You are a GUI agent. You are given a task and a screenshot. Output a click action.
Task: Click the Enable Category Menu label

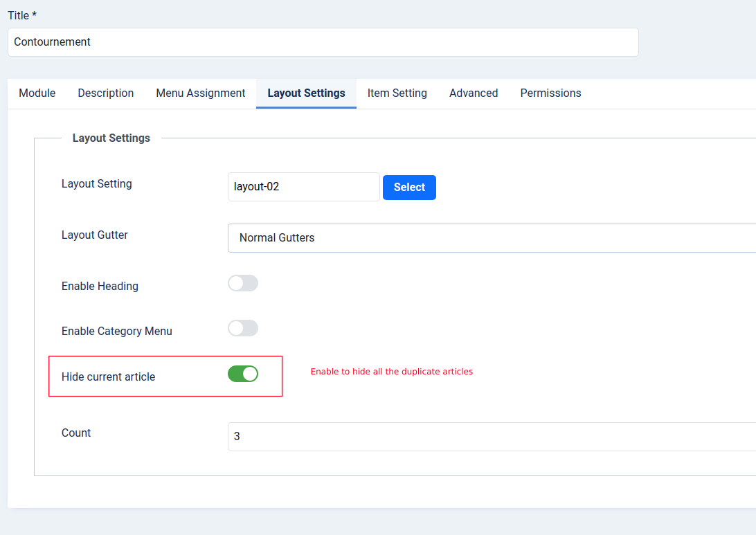pos(117,332)
